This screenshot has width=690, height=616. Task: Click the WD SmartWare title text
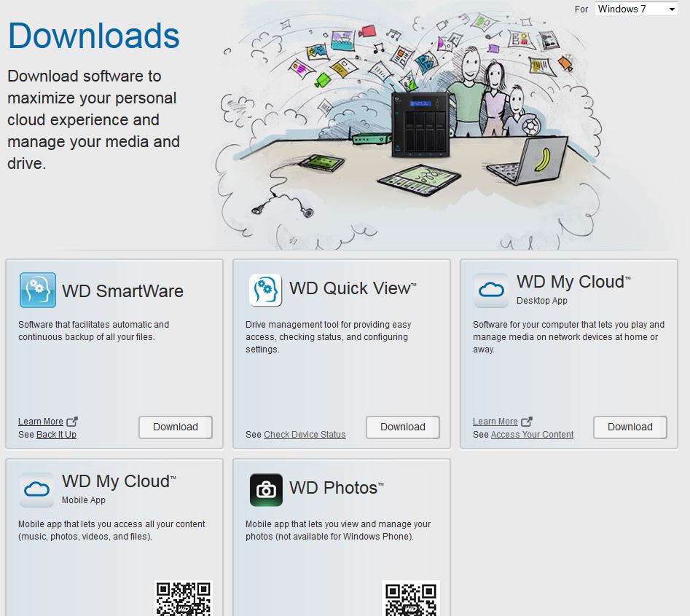click(123, 291)
